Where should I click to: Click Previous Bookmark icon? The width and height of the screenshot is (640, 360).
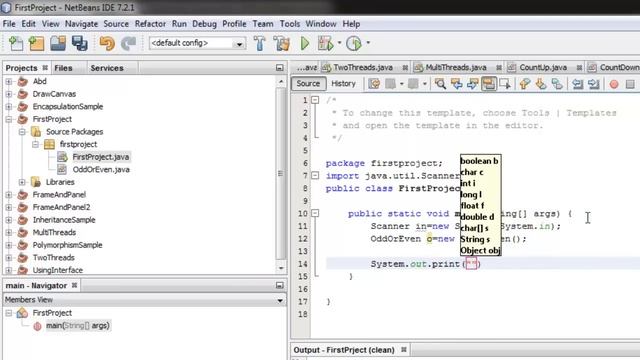pyautogui.click(x=525, y=84)
